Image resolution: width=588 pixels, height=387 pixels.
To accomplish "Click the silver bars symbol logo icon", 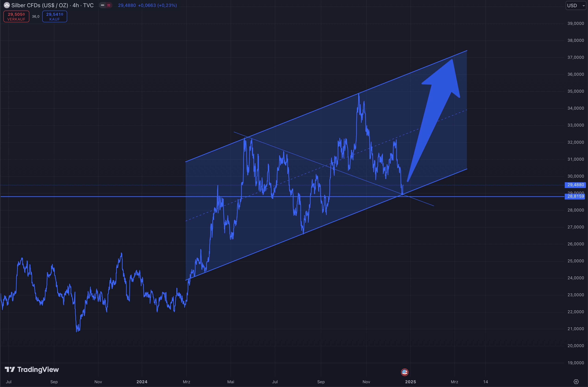I will tap(7, 5).
